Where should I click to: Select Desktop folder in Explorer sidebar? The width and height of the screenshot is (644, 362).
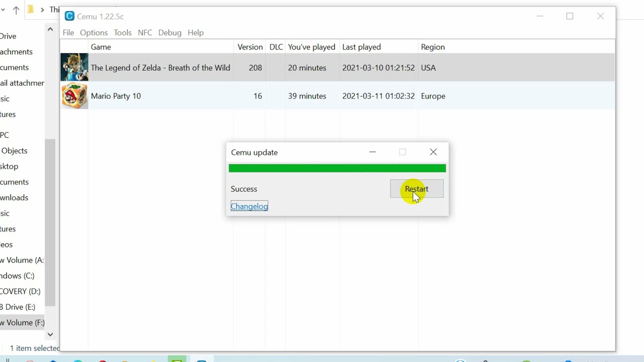coord(9,166)
